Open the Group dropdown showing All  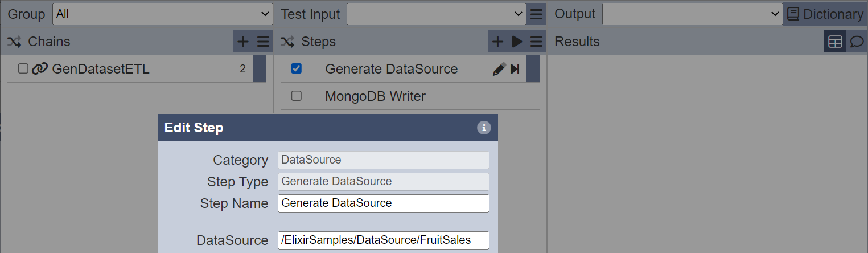tap(163, 14)
